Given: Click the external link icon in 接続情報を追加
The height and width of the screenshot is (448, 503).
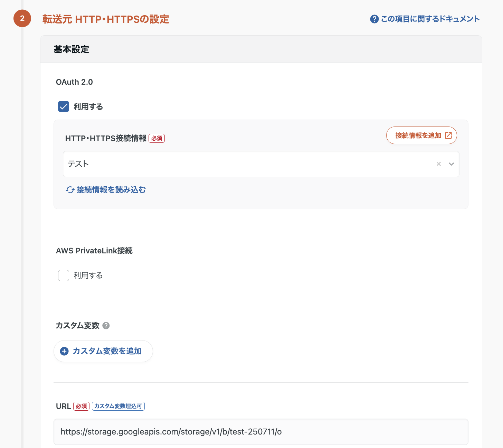Looking at the screenshot, I should point(449,135).
